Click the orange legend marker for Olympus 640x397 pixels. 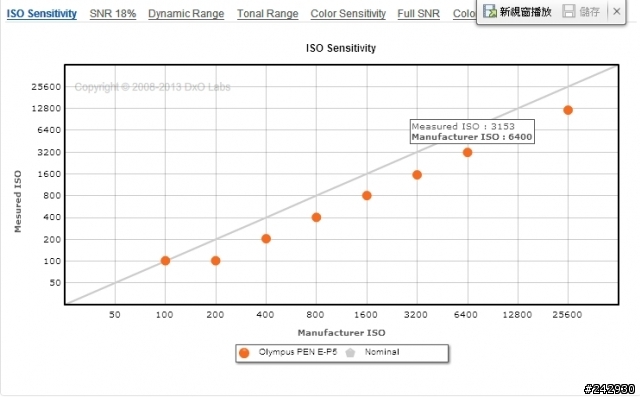[244, 353]
